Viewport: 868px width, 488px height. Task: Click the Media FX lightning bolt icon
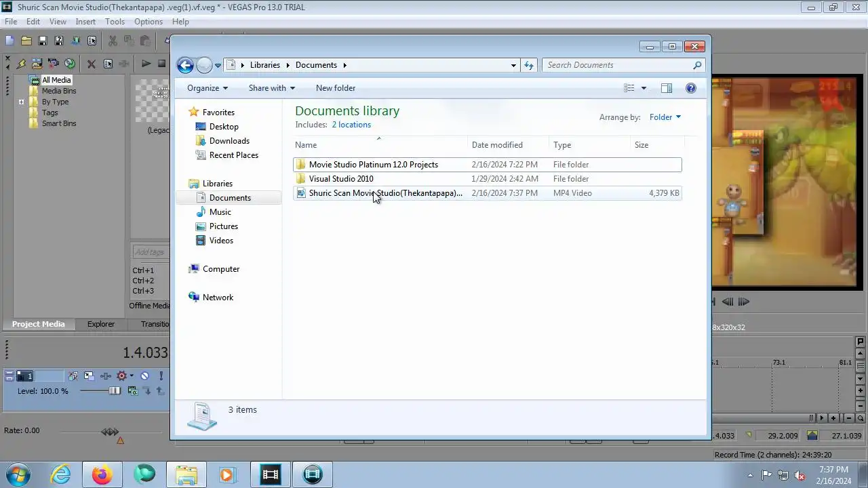[21, 64]
